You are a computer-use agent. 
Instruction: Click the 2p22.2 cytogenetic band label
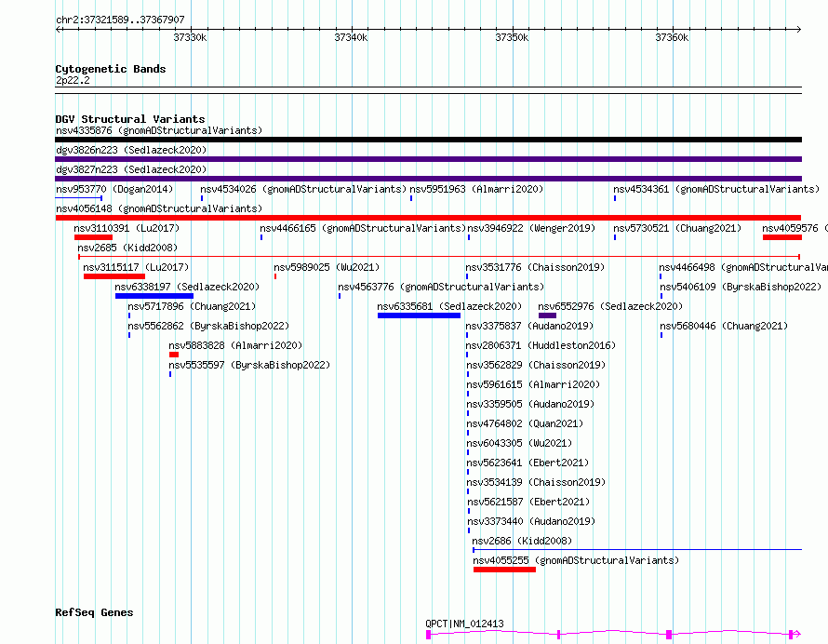pyautogui.click(x=73, y=80)
